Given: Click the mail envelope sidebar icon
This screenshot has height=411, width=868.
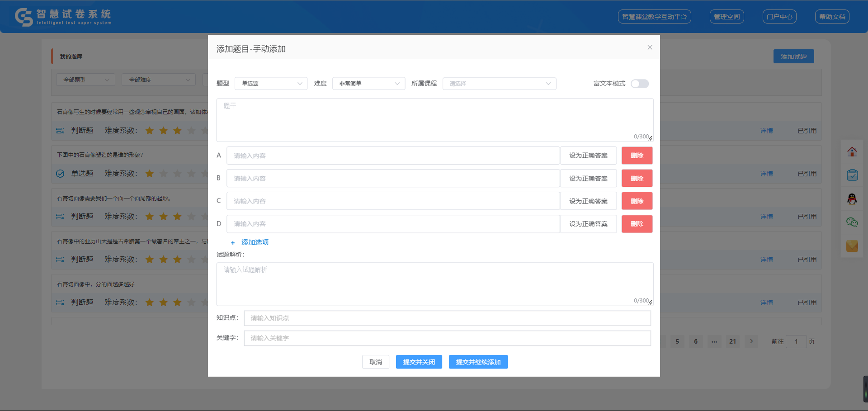Looking at the screenshot, I should point(852,246).
